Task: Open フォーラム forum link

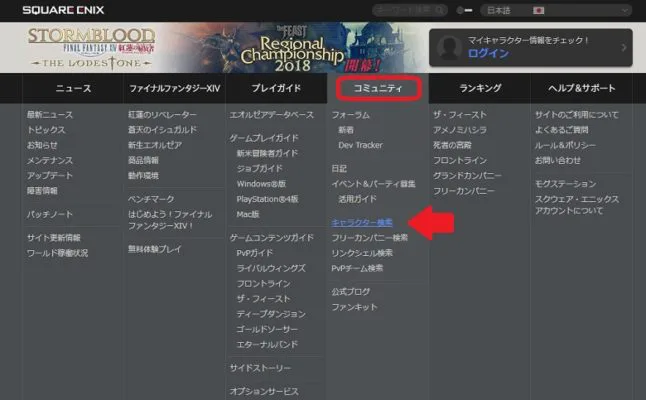Action: pyautogui.click(x=351, y=115)
